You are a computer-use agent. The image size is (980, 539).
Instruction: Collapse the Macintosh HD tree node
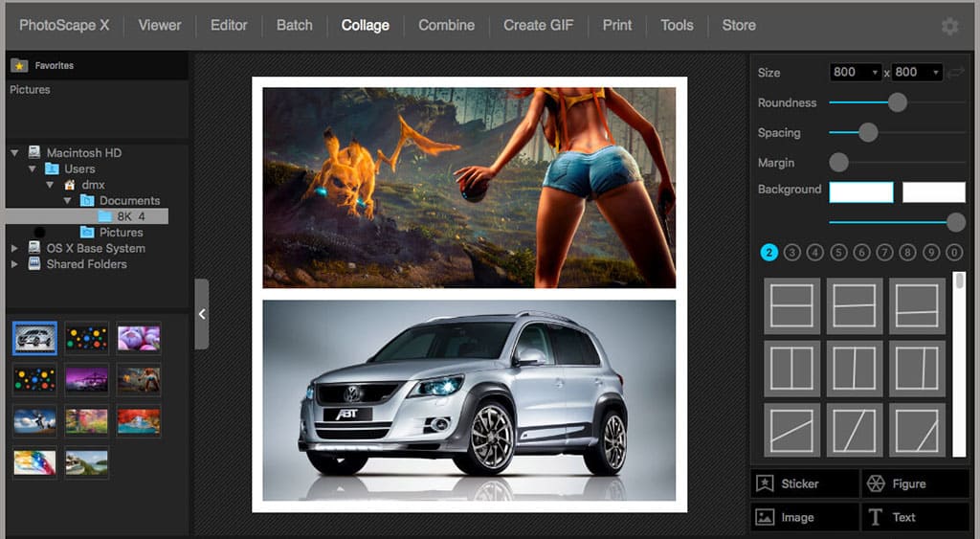[14, 152]
